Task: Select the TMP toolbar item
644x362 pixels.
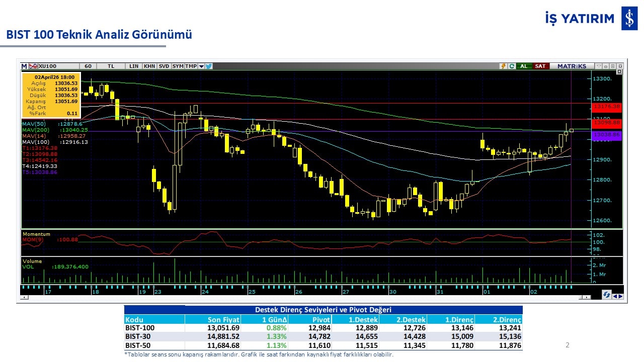Action: (x=191, y=66)
